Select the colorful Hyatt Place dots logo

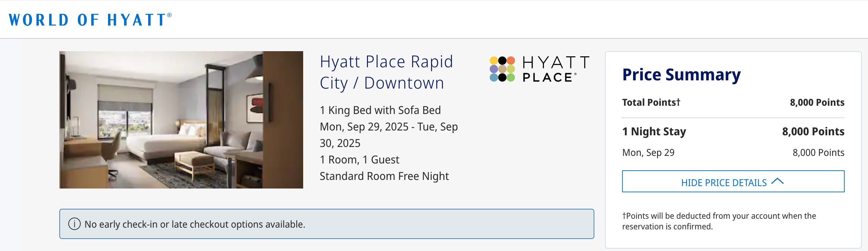coord(502,68)
